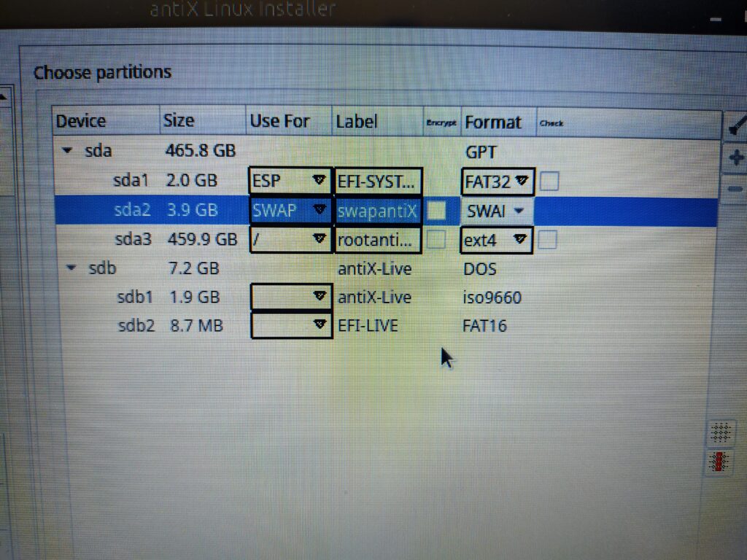The height and width of the screenshot is (560, 747).
Task: Collapse the sda device tree
Action: [x=68, y=150]
